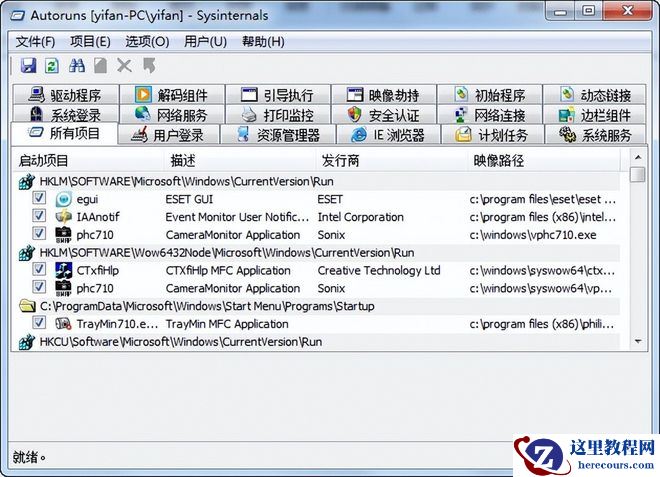Click the c:\windows\vphc710.exe path cell
The image size is (660, 477).
(x=533, y=235)
